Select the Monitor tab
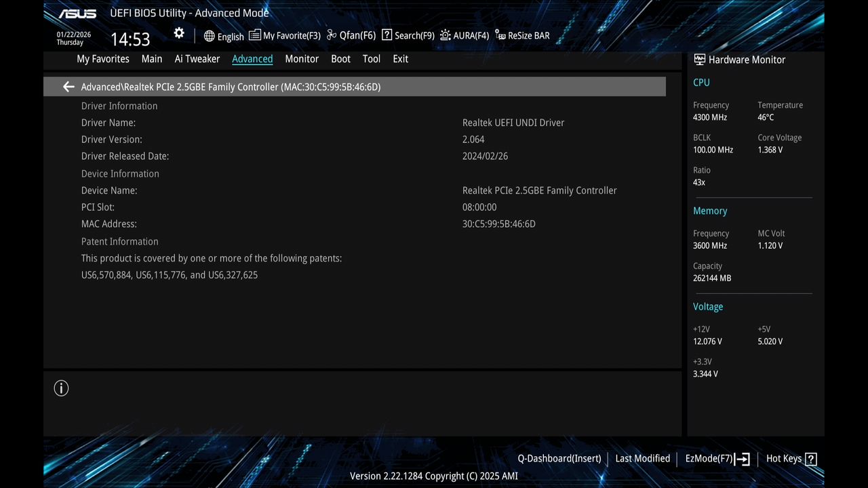The height and width of the screenshot is (488, 868). (301, 59)
